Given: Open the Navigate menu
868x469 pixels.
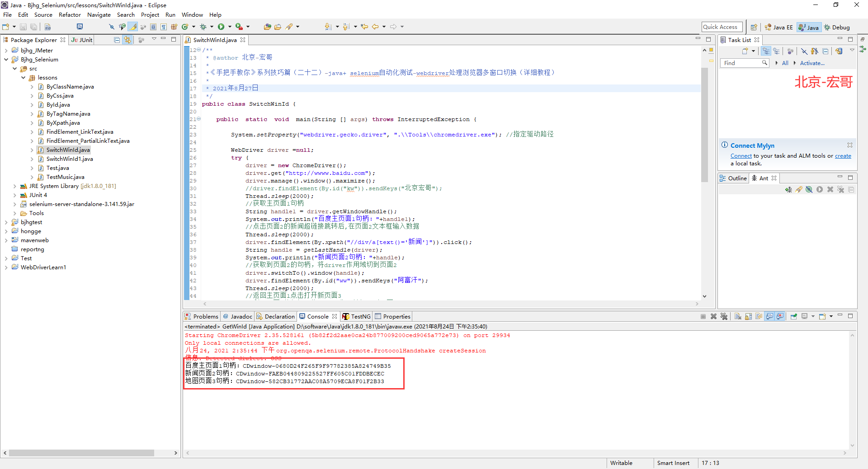Looking at the screenshot, I should pyautogui.click(x=99, y=15).
